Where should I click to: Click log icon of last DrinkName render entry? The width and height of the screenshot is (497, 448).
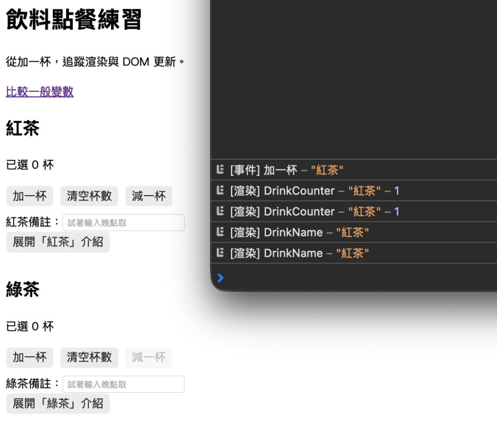pos(220,253)
